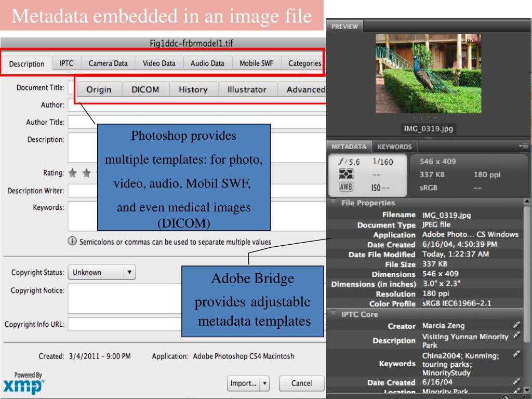Image resolution: width=532 pixels, height=399 pixels.
Task: Click the Import button
Action: (243, 383)
